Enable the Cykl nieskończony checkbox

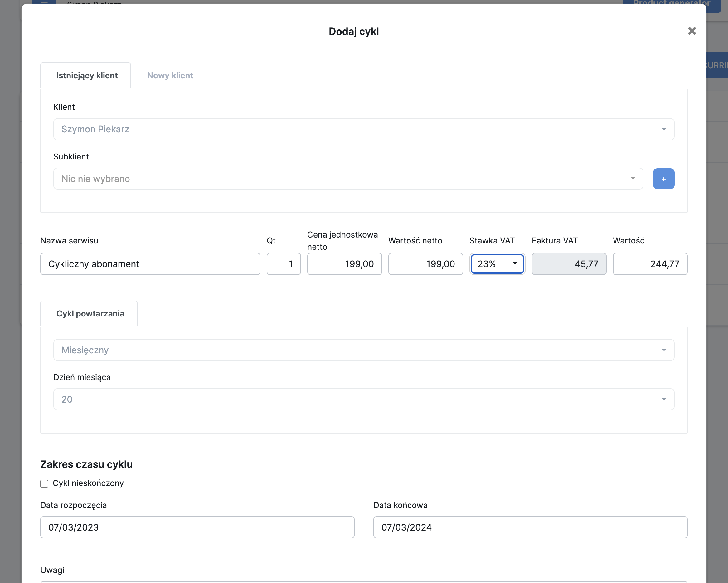44,484
